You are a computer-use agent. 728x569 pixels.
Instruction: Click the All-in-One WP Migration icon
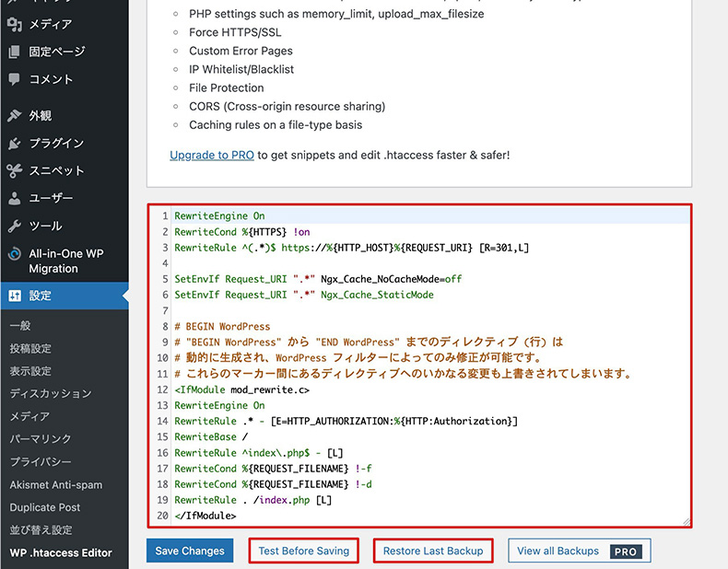14,254
